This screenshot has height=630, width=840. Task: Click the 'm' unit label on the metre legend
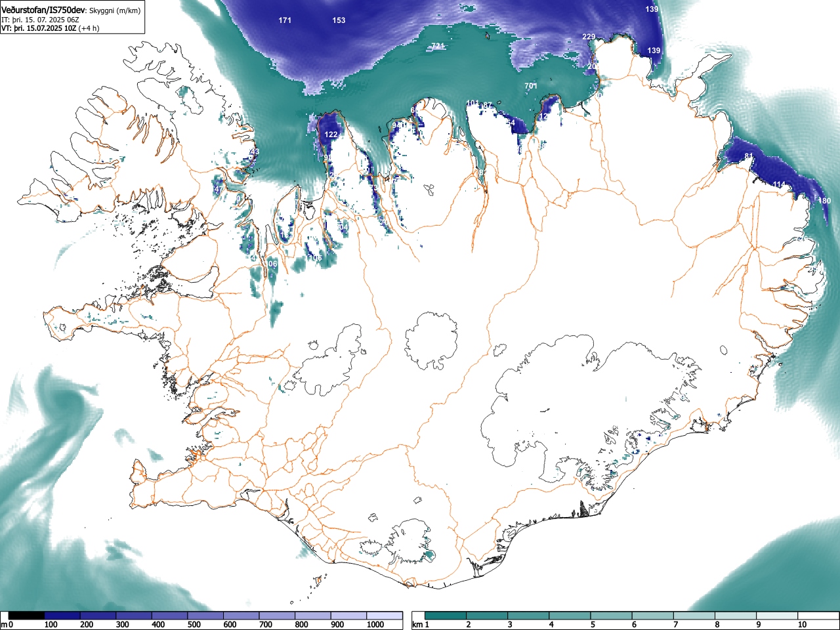(x=4, y=625)
